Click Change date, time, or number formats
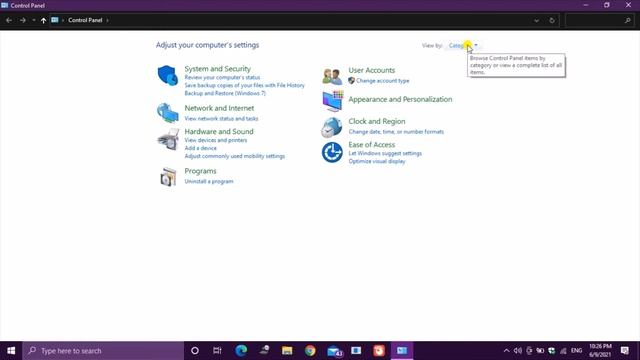This screenshot has width=640, height=360. (396, 132)
